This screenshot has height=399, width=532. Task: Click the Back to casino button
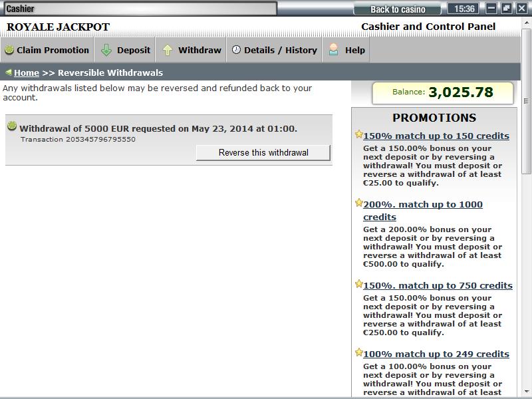(x=398, y=9)
